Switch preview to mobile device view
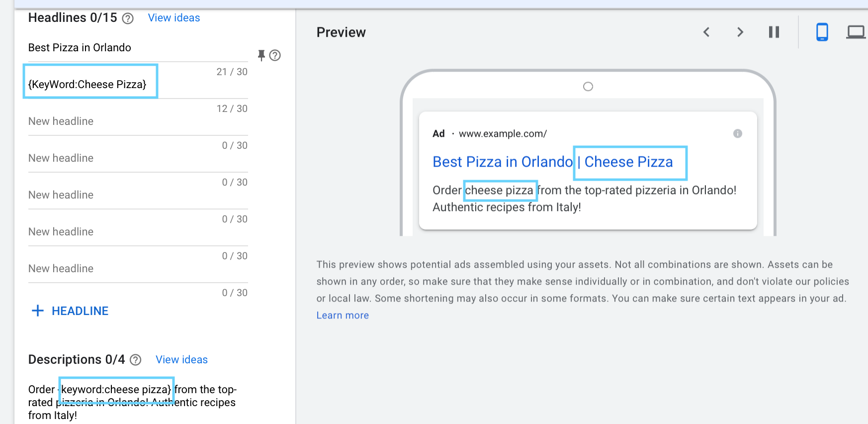The height and width of the screenshot is (424, 868). coord(822,32)
